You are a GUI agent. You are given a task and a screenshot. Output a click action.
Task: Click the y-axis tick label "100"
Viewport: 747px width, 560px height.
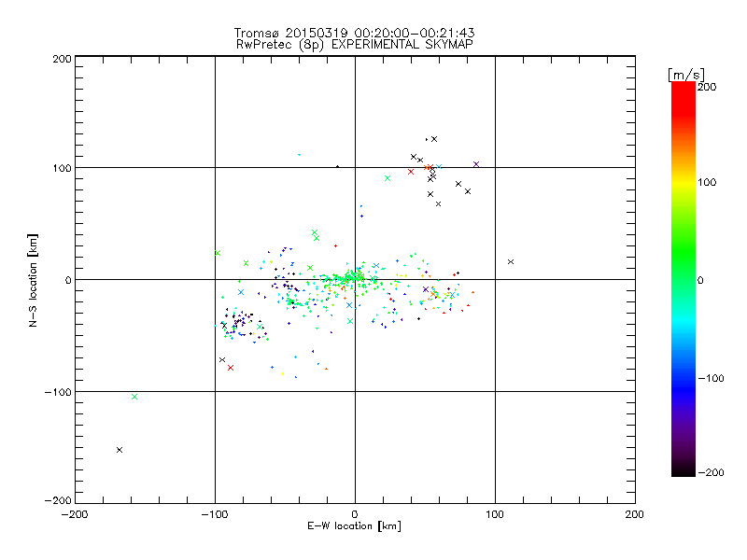63,168
